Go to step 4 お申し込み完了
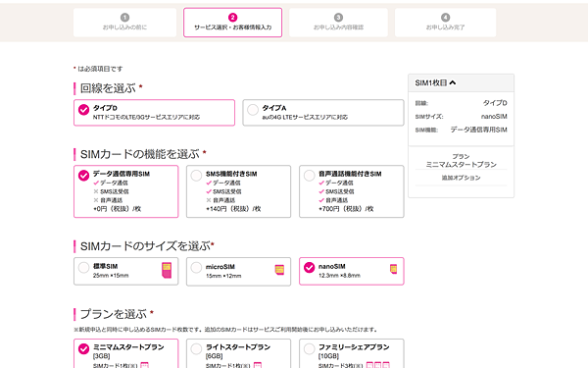 [x=445, y=23]
